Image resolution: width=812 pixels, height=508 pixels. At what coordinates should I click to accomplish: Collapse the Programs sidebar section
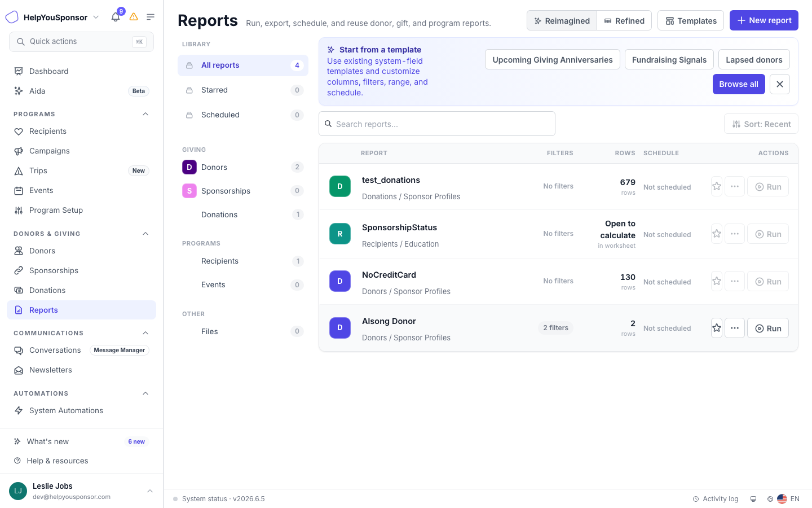(x=145, y=114)
